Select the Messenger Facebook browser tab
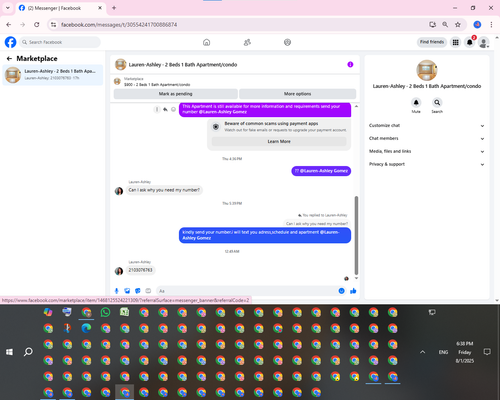Viewport: 500px width, 400px height. point(61,8)
